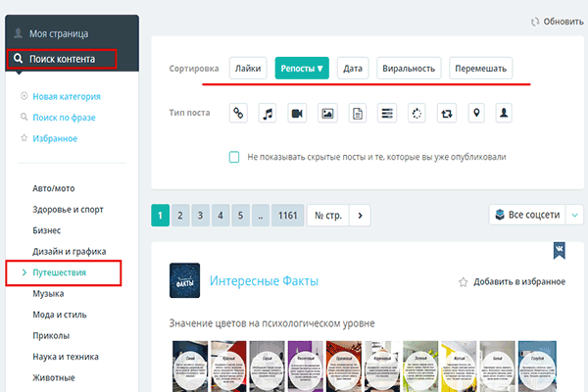Filter posts by image icon
The height and width of the screenshot is (392, 588).
(328, 113)
